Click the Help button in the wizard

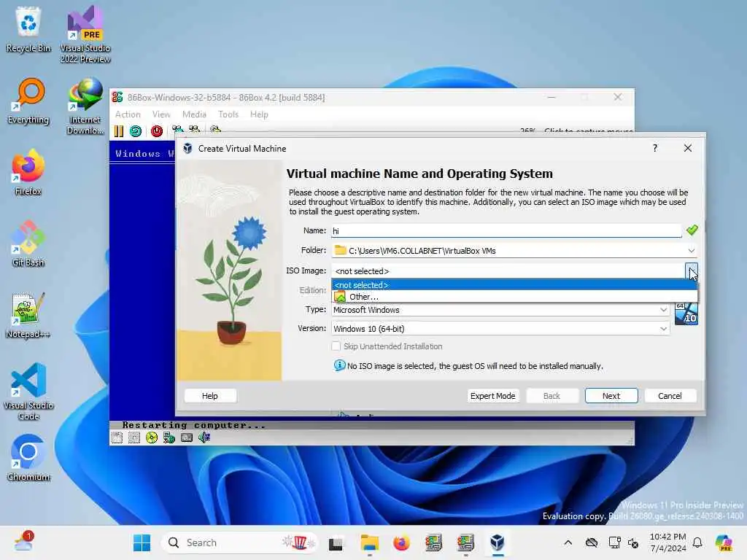[x=209, y=396]
